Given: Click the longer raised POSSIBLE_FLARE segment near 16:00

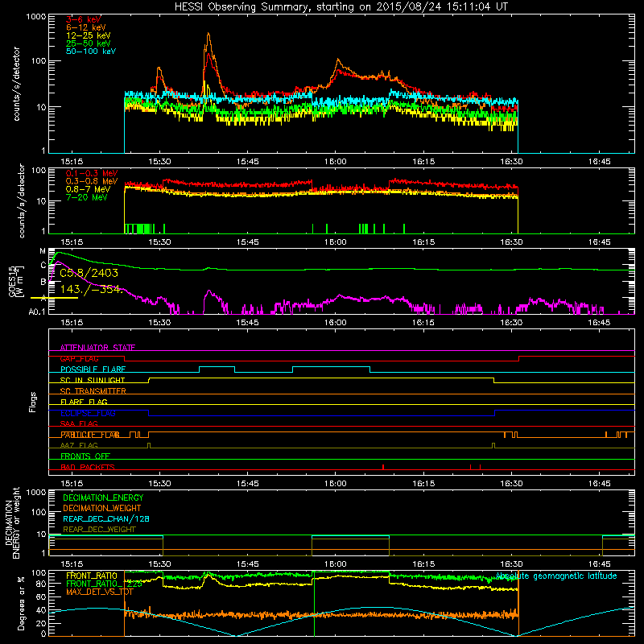Looking at the screenshot, I should point(331,367).
